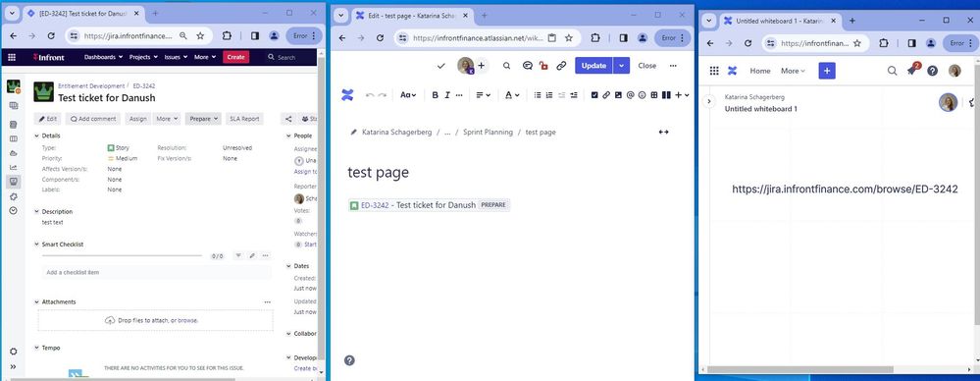Viewport: 980px width, 381px height.
Task: Open the Attachments more options menu
Action: click(268, 302)
